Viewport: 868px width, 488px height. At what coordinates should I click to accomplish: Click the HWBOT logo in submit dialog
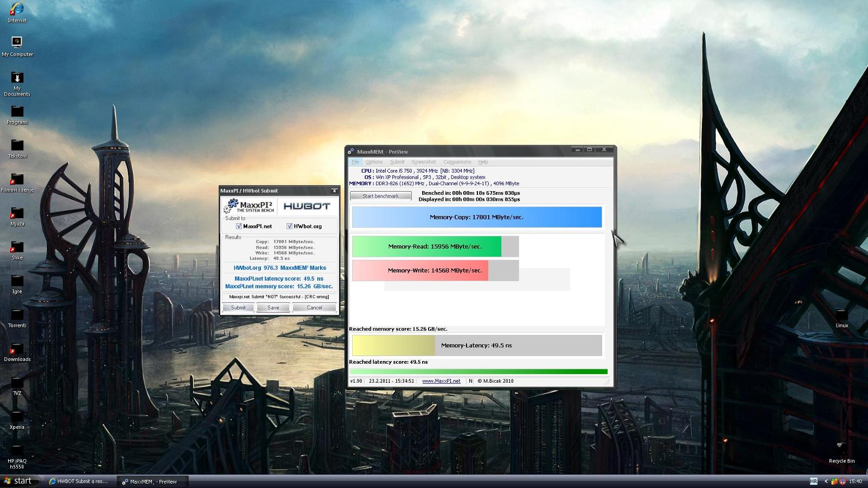tap(307, 206)
